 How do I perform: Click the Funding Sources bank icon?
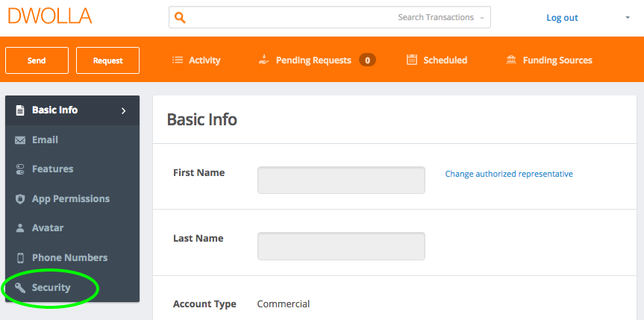pyautogui.click(x=511, y=60)
